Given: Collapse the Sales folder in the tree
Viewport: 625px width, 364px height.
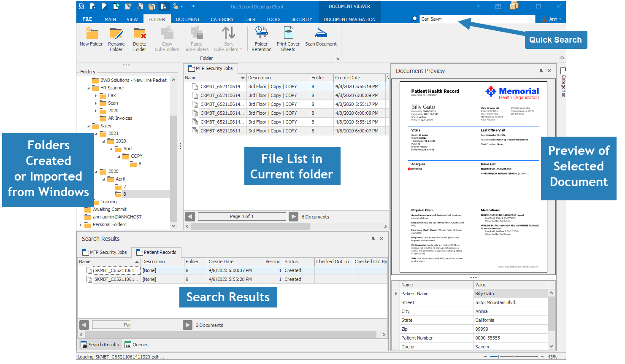Looking at the screenshot, I should 89,126.
